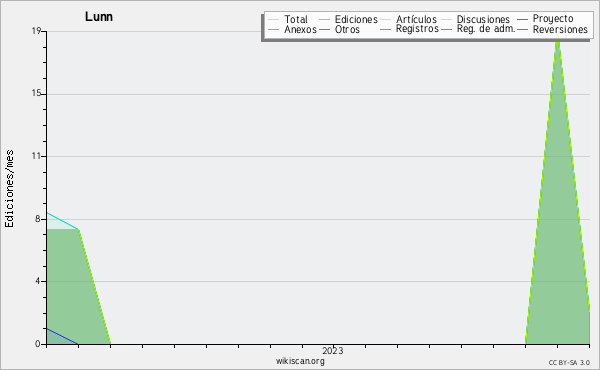Click the red Reversiones line swatch
This screenshot has width=600, height=370.
point(522,29)
